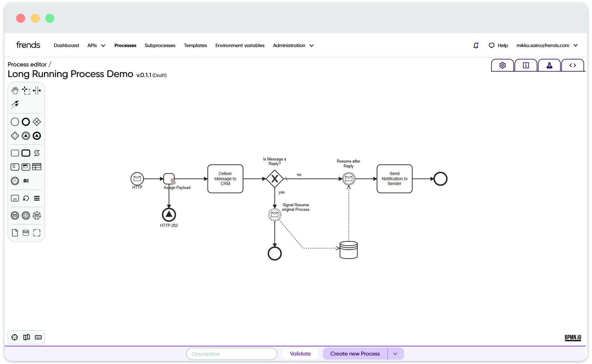Image resolution: width=592 pixels, height=364 pixels.
Task: Expand the Administration menu chevron
Action: tap(311, 45)
